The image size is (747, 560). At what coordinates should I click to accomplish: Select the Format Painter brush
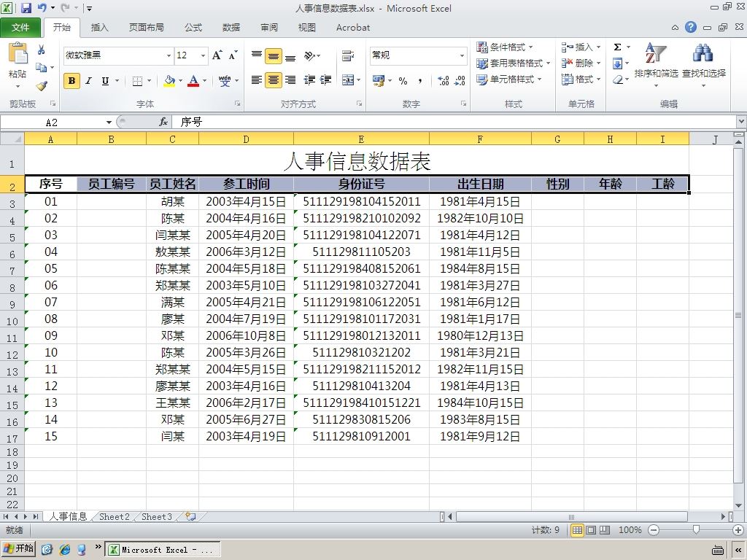click(x=42, y=86)
